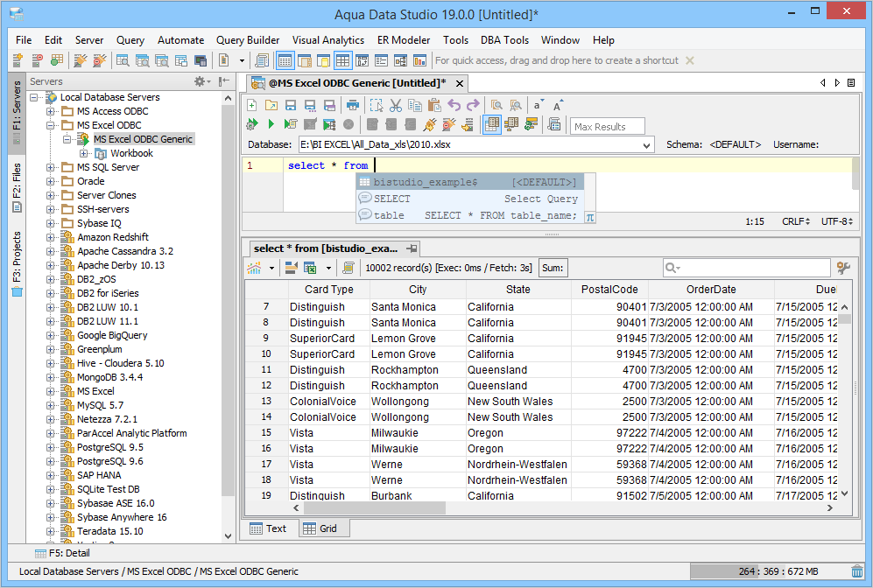Open the Database path dropdown
Viewport: 873px width, 588px height.
click(x=646, y=145)
